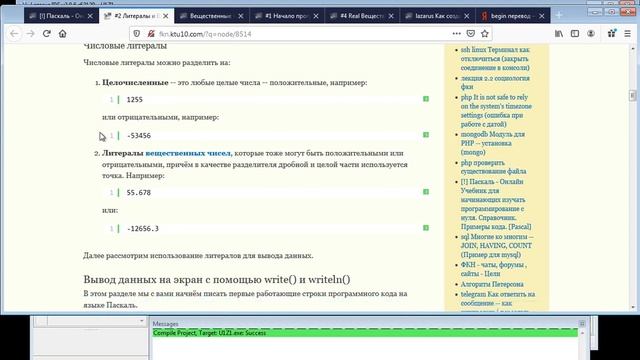640x360 pixels.
Task: Close the '#2 Литералы' tab
Action: pos(165,16)
